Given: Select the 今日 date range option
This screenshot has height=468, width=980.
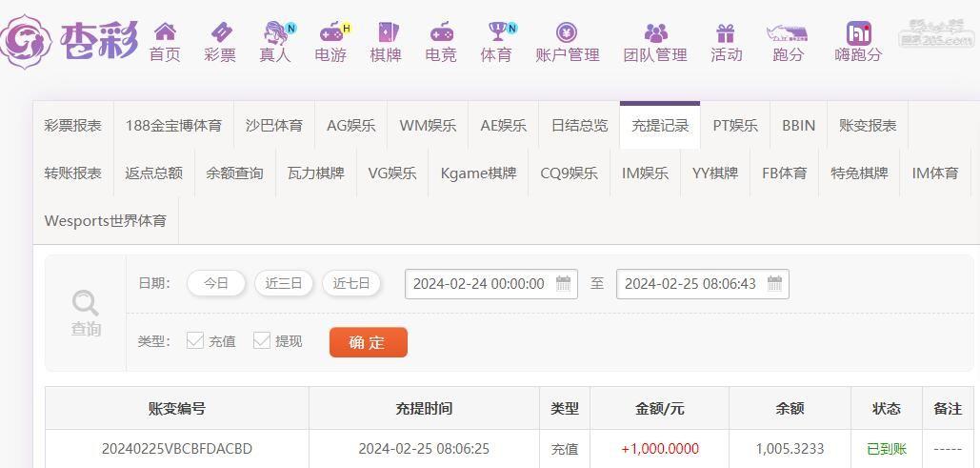Looking at the screenshot, I should 216,283.
